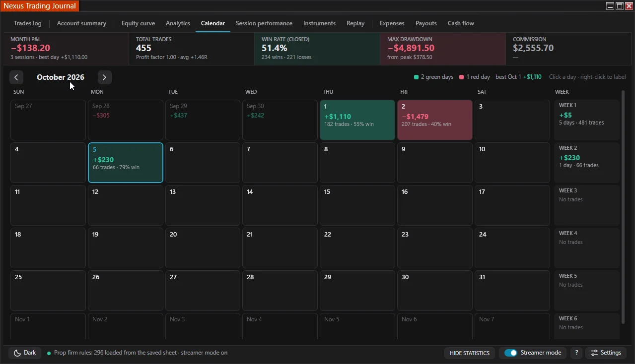
Task: Click the calendar vertical scrollbar
Action: [623, 206]
